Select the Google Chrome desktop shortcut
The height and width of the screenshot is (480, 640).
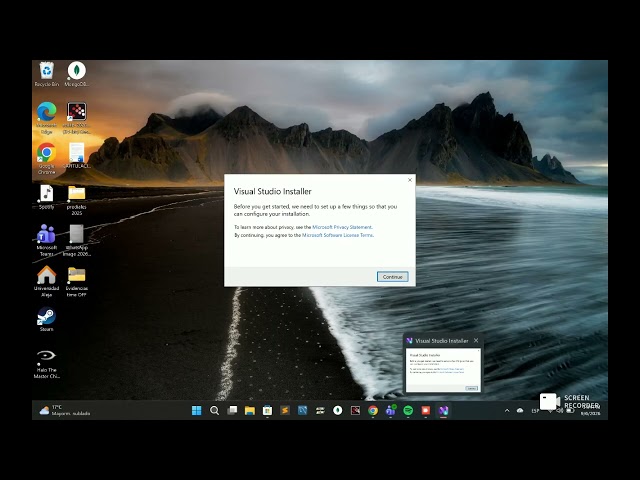coord(47,159)
